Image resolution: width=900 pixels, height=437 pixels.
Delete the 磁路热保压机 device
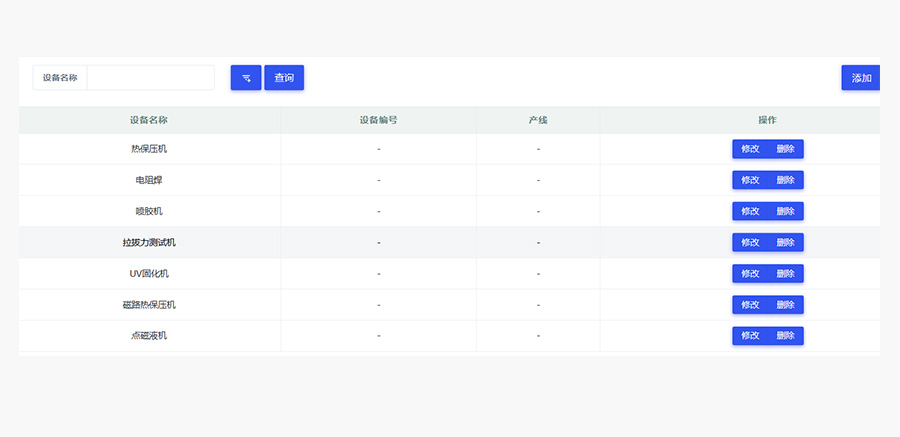point(785,304)
